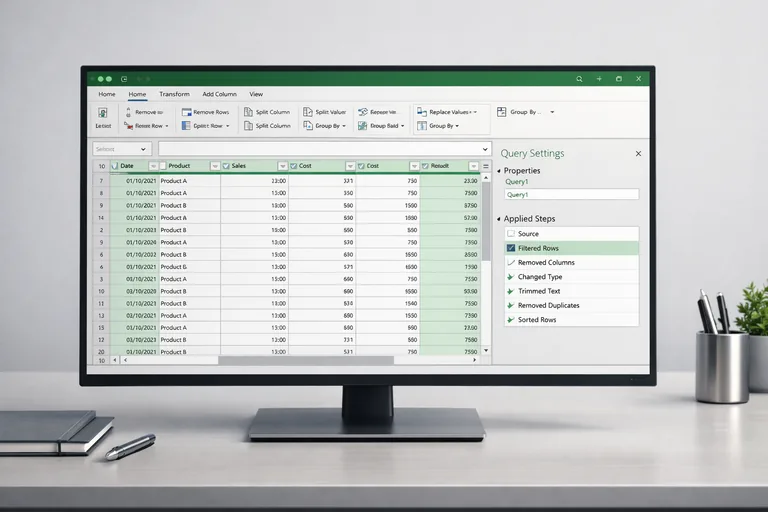This screenshot has width=768, height=512.
Task: Click the vertical scrollbar thumb of table
Action: tap(486, 221)
